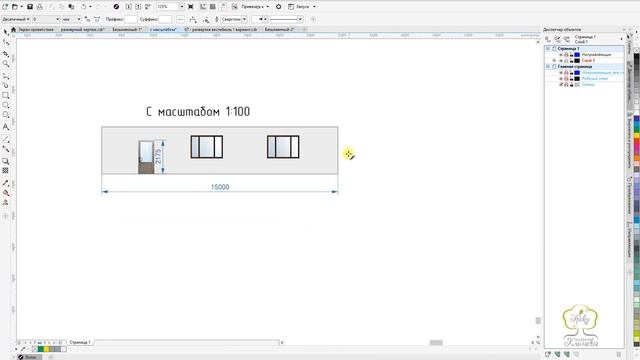This screenshot has width=640, height=360.
Task: Toggle the show units for dimension button
Action: pyautogui.click(x=87, y=19)
